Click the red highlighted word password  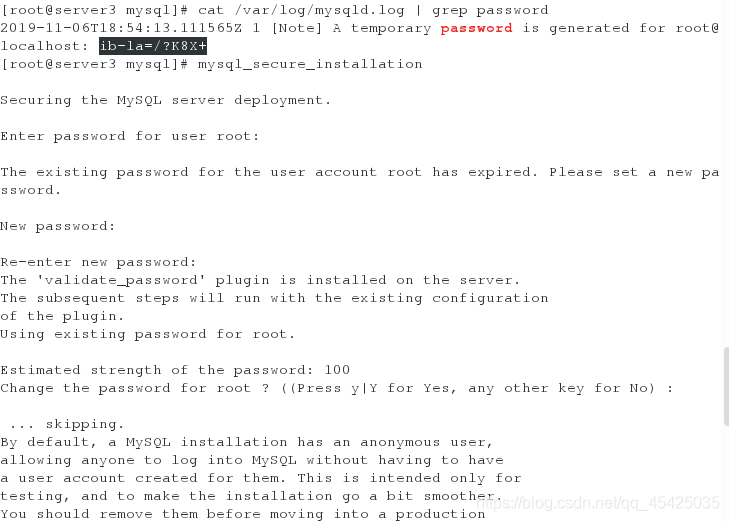coord(477,28)
